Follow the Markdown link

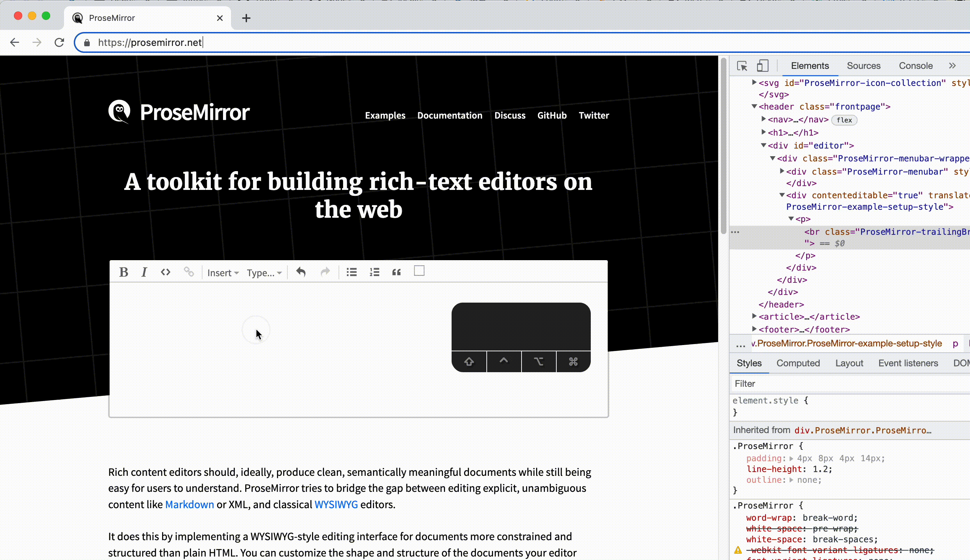point(189,504)
